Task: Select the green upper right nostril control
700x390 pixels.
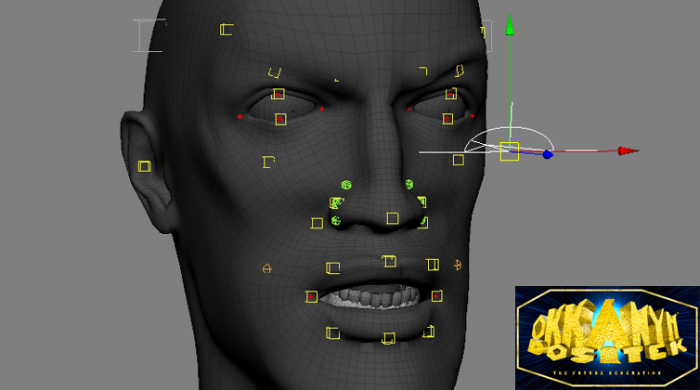Action: [409, 184]
